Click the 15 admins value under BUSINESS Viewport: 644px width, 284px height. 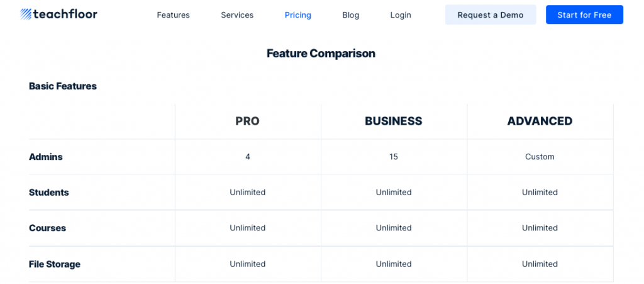[394, 157]
